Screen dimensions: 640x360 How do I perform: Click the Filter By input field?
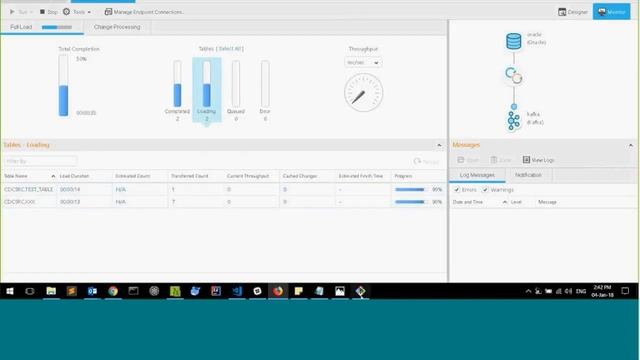(40, 161)
